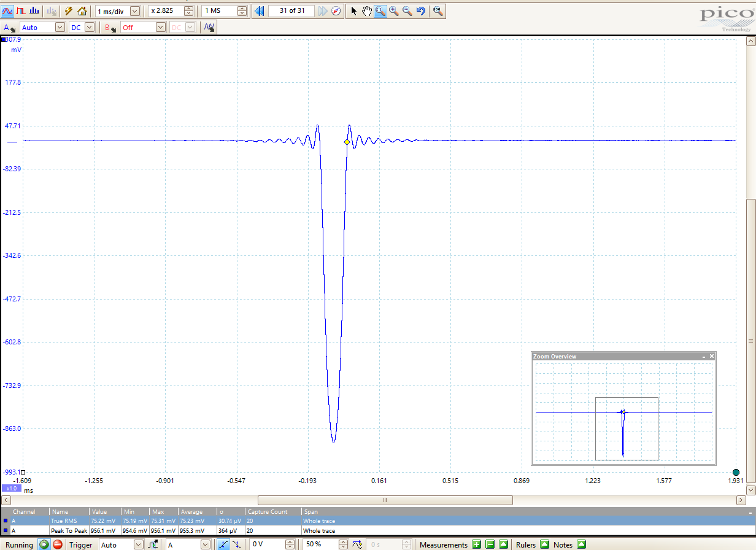Image resolution: width=756 pixels, height=550 pixels.
Task: Click the Home display icon
Action: 82,11
